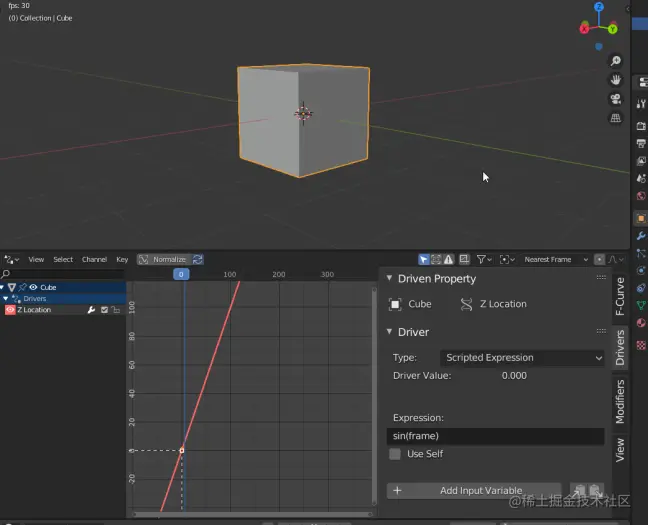Image resolution: width=648 pixels, height=525 pixels.
Task: Collapse the Drivers group row
Action: 6,298
